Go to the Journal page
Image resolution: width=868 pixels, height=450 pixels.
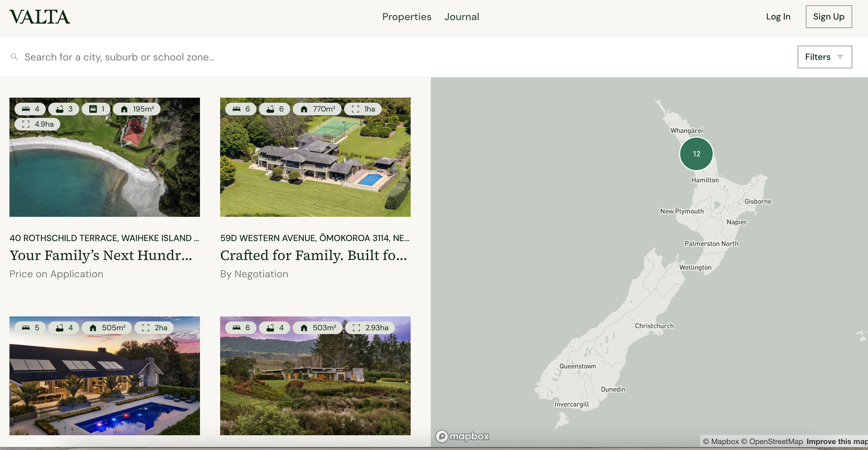461,17
